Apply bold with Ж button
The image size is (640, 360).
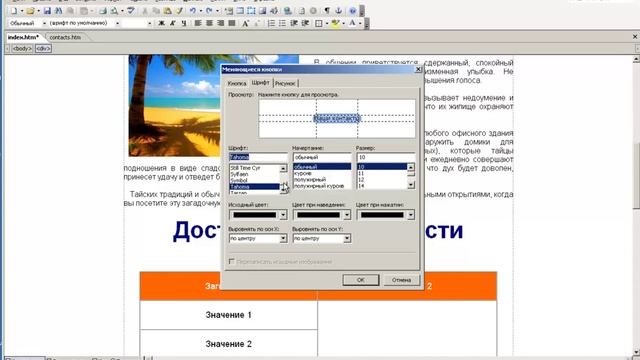tap(162, 23)
